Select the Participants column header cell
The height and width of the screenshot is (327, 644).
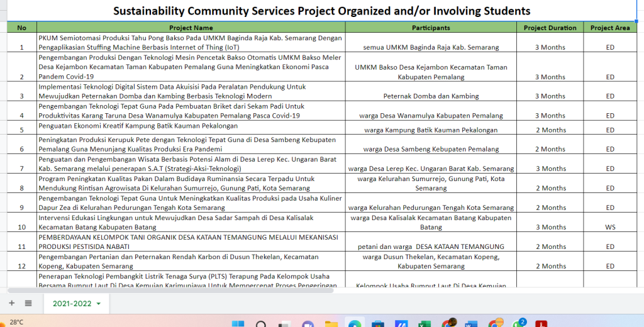430,28
